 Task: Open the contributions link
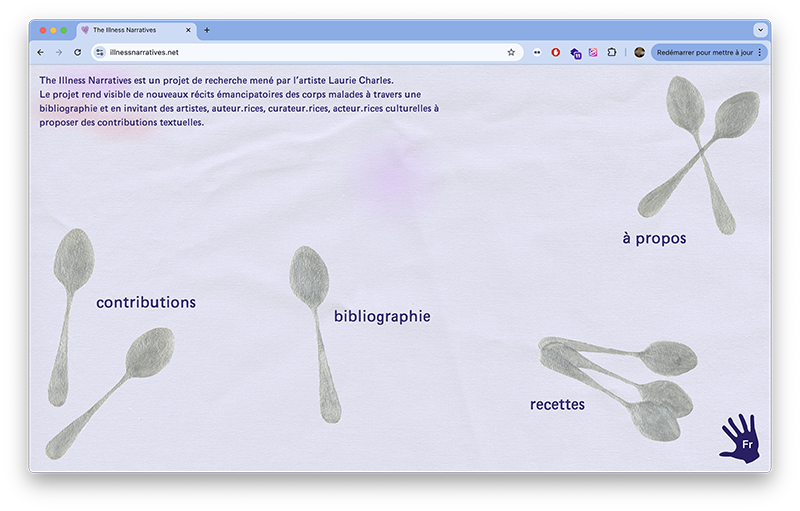(x=146, y=302)
